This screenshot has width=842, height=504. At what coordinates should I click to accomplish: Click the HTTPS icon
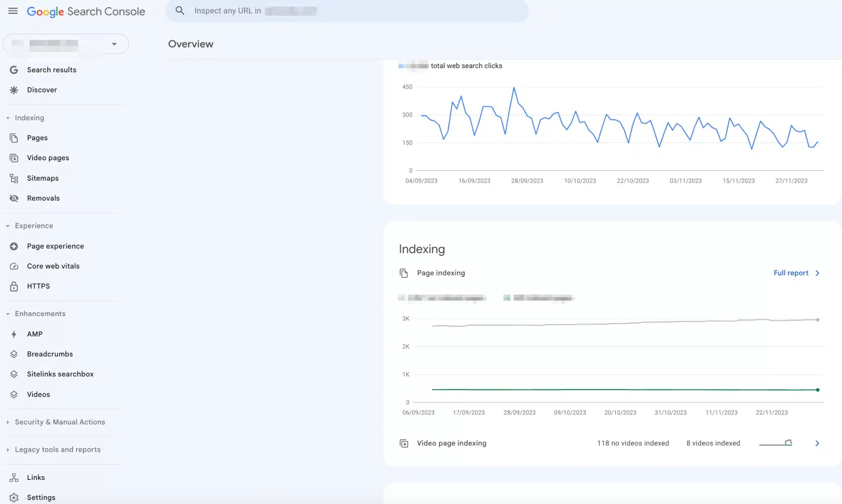[14, 286]
